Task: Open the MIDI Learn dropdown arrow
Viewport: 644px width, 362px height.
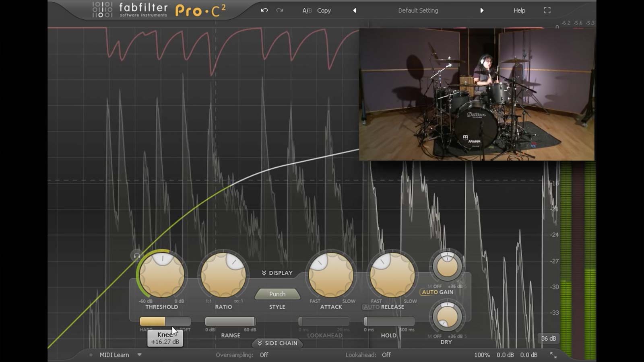Action: pos(139,355)
